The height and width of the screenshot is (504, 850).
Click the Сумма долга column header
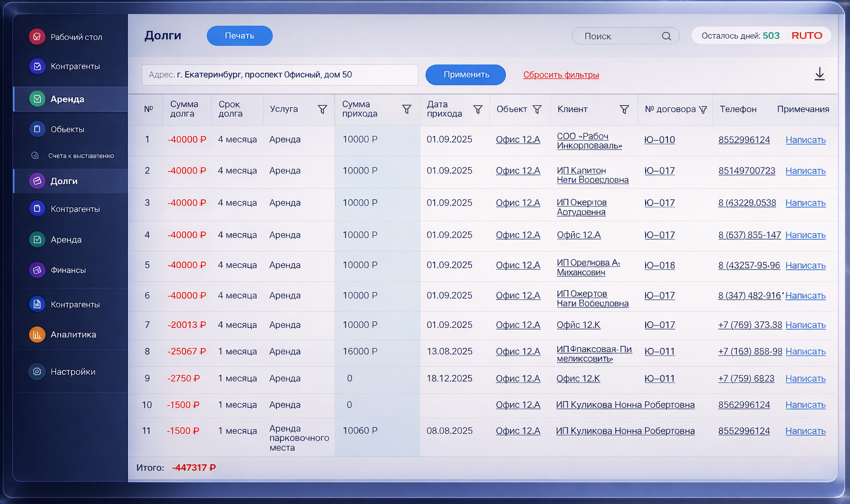pyautogui.click(x=184, y=109)
